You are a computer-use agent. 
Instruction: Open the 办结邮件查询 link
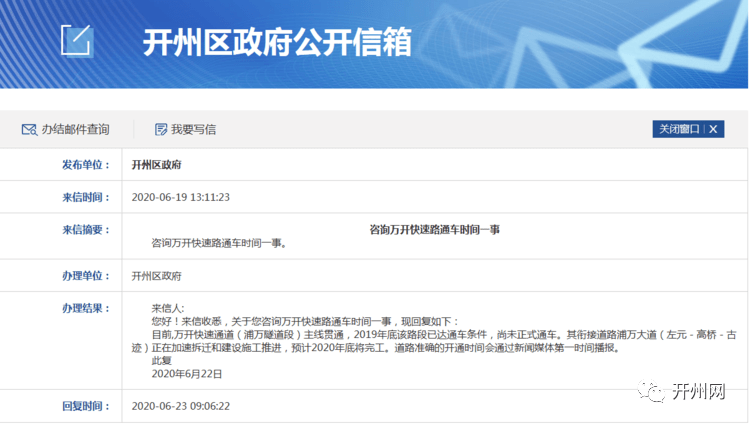(75, 130)
